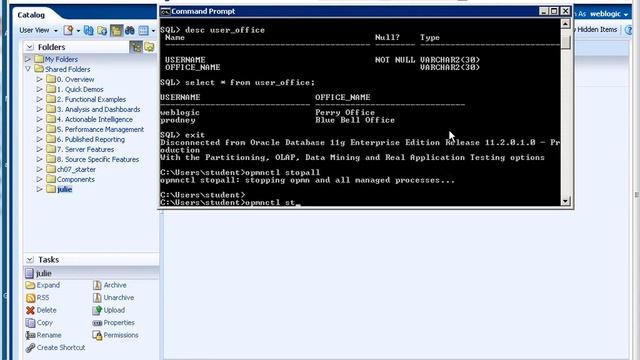The height and width of the screenshot is (360, 640).
Task: Click the Properties task icon
Action: click(97, 323)
